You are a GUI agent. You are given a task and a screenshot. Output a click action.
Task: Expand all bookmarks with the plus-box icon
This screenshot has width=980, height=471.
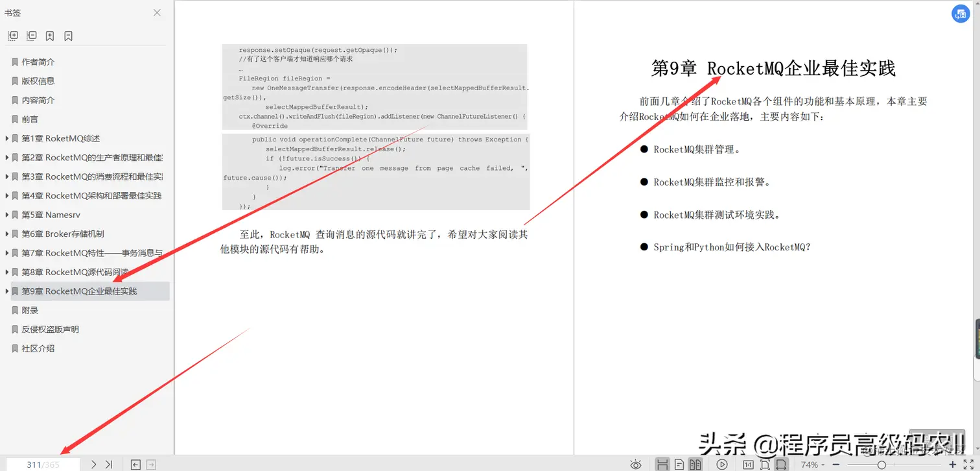13,36
